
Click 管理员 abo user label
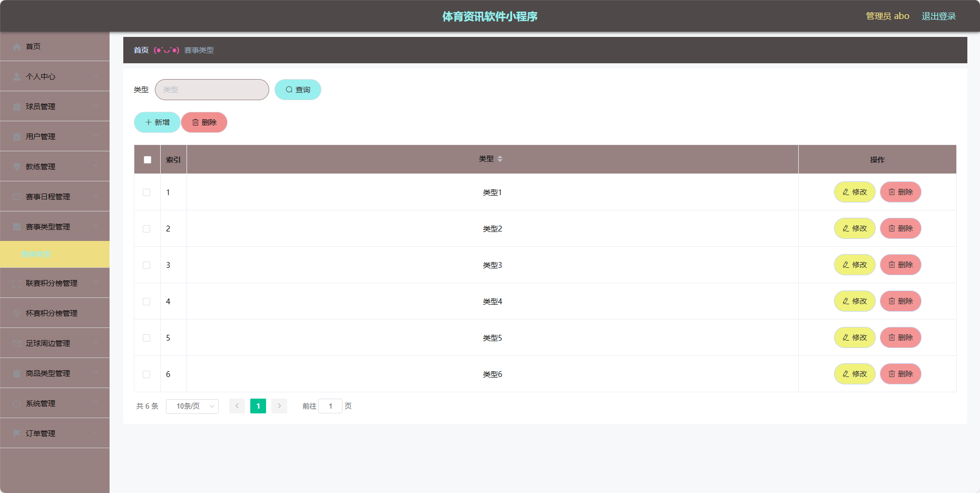point(888,16)
